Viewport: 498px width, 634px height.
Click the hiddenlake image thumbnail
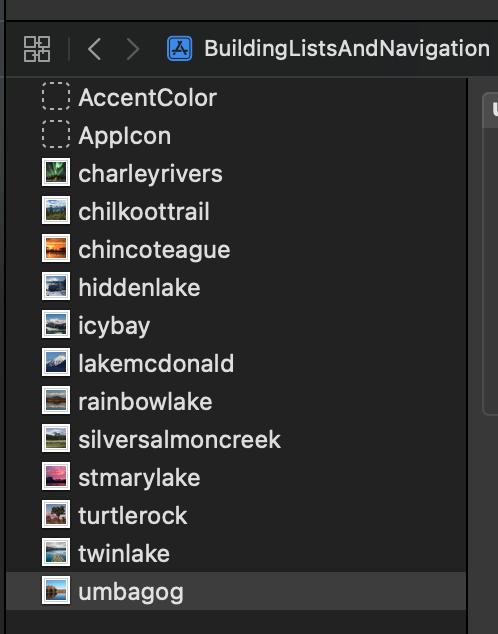tap(56, 286)
